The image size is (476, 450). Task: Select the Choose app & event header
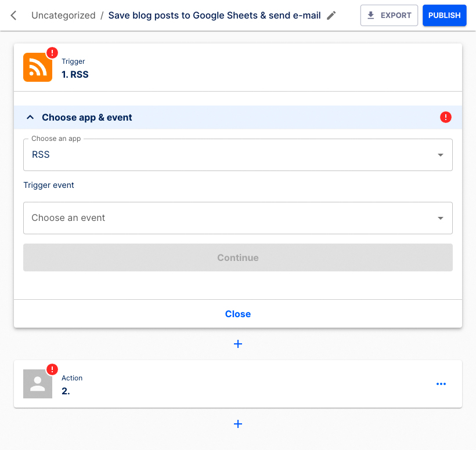tap(88, 117)
